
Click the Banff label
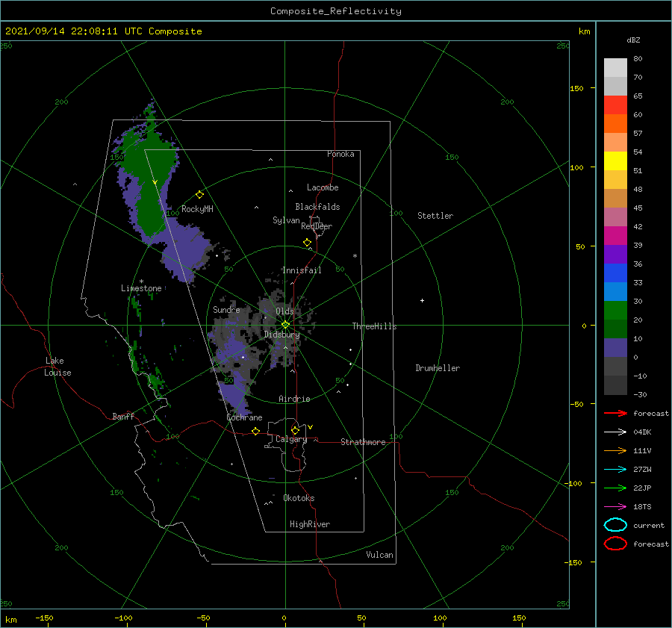coord(123,416)
